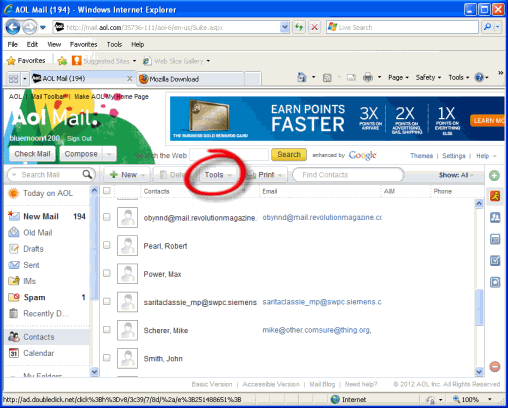
Task: Click the contacts icon in the right sidebar
Action: click(x=495, y=217)
